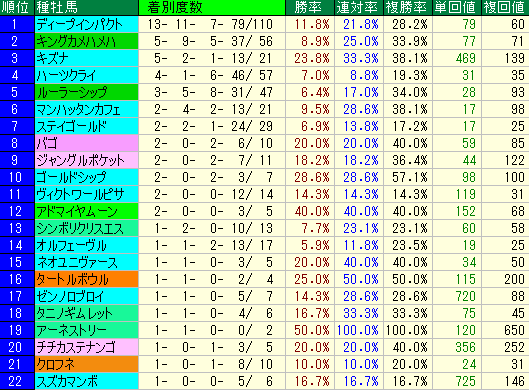Select the pink バゴ sire cell
Image resolution: width=529 pixels, height=390 pixels.
coord(86,143)
